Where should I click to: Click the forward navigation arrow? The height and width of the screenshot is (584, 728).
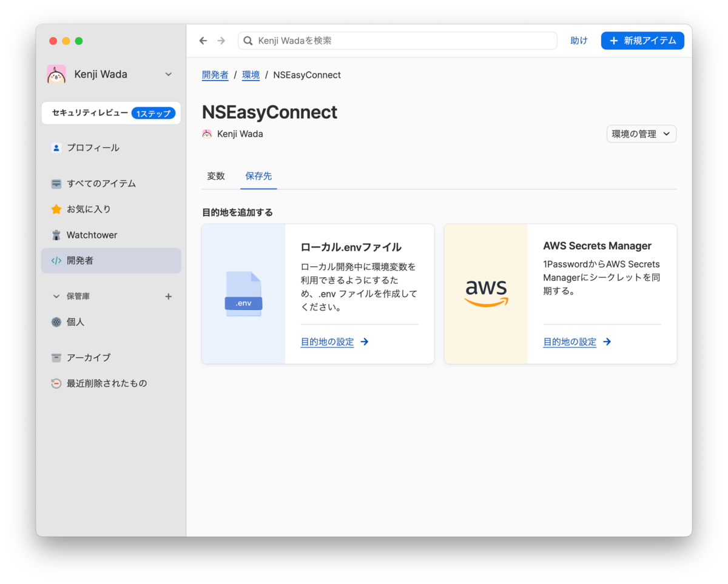pos(221,41)
